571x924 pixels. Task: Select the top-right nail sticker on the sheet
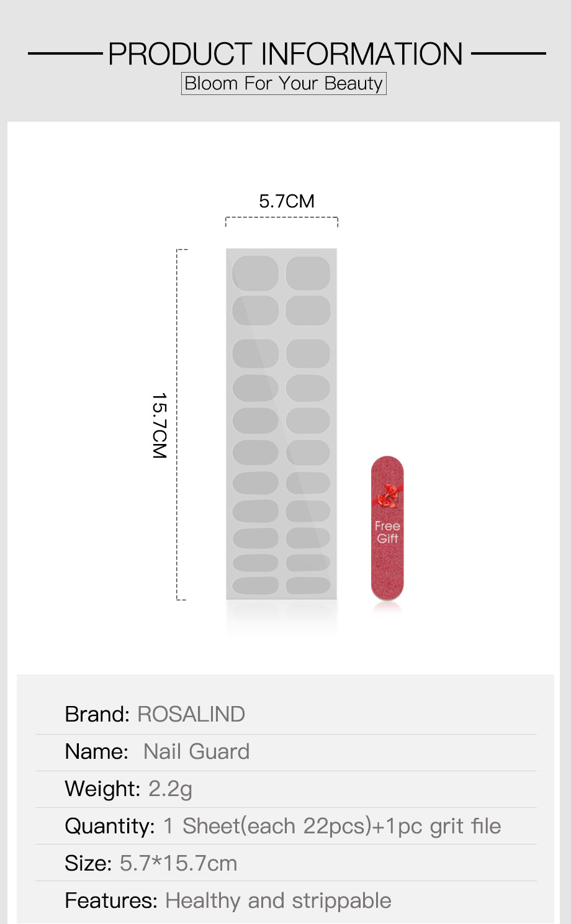pyautogui.click(x=308, y=273)
